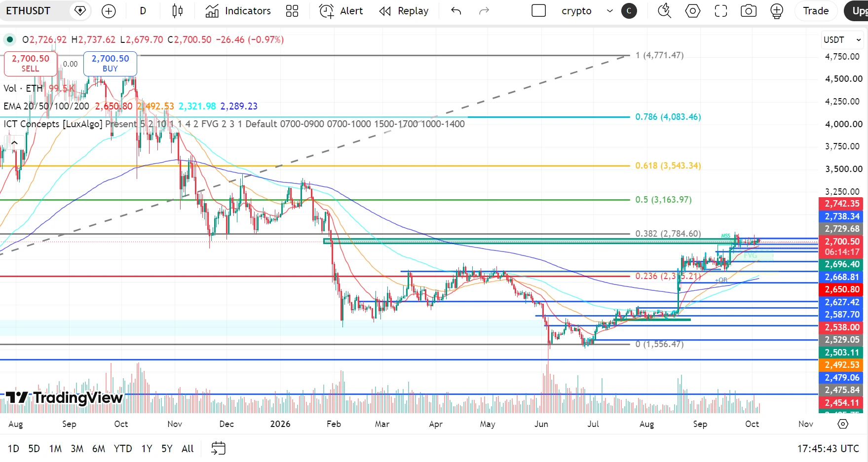This screenshot has height=462, width=868.
Task: Collapse the indicator legend with the chevron
Action: [14, 143]
